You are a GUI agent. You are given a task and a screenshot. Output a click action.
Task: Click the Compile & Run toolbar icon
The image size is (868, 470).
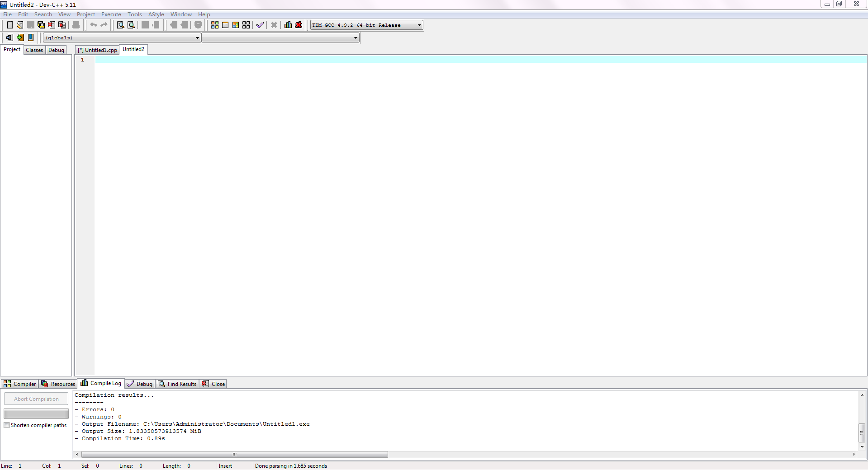click(x=236, y=25)
